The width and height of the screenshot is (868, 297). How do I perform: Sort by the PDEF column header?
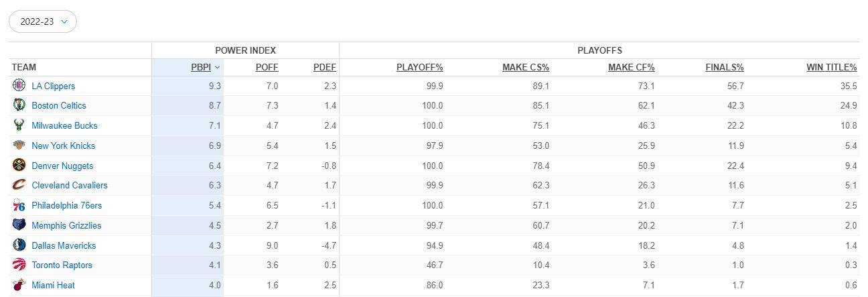pyautogui.click(x=325, y=67)
